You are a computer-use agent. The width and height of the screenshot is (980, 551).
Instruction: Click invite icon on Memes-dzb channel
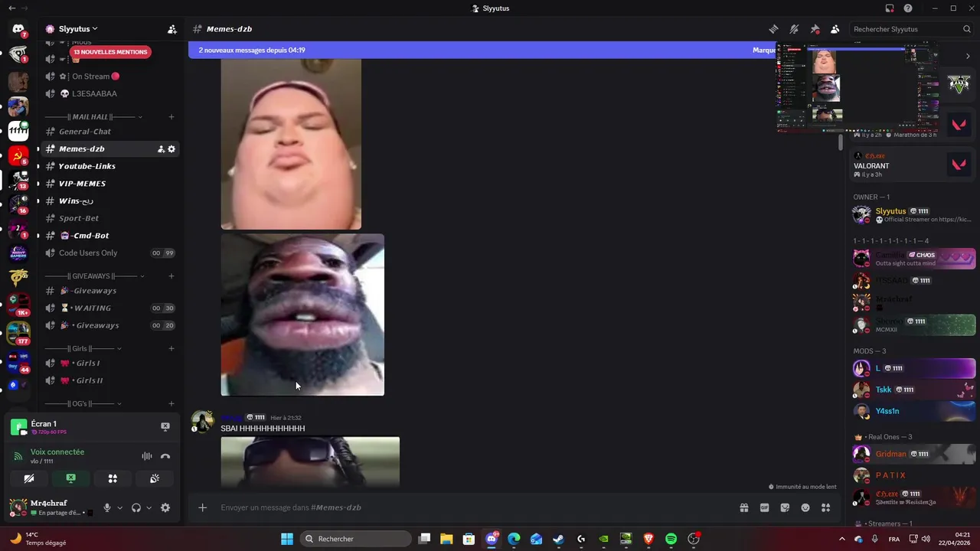tap(161, 149)
